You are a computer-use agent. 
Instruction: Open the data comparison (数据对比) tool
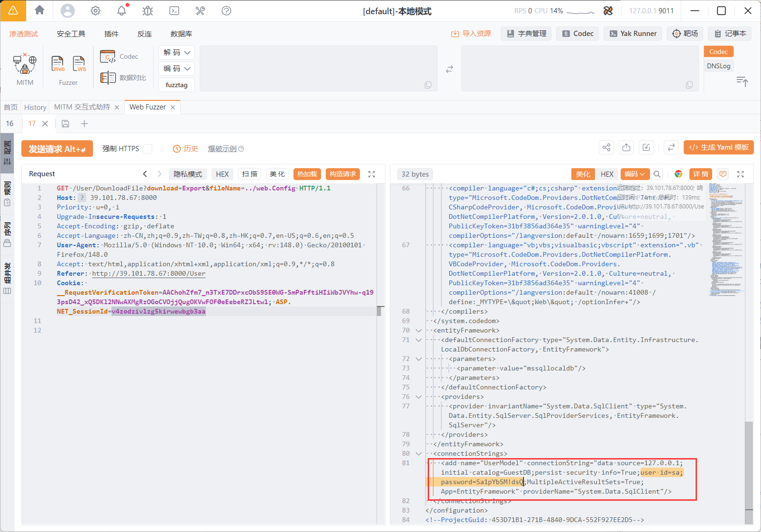coord(123,78)
